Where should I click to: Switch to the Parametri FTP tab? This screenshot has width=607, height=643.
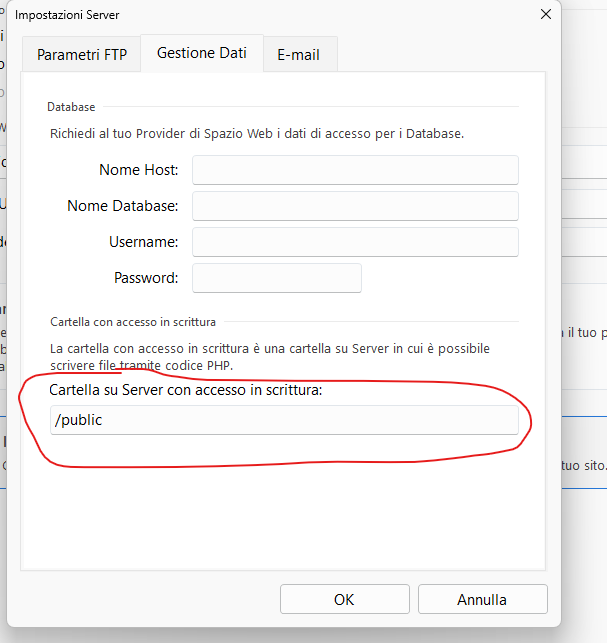82,55
